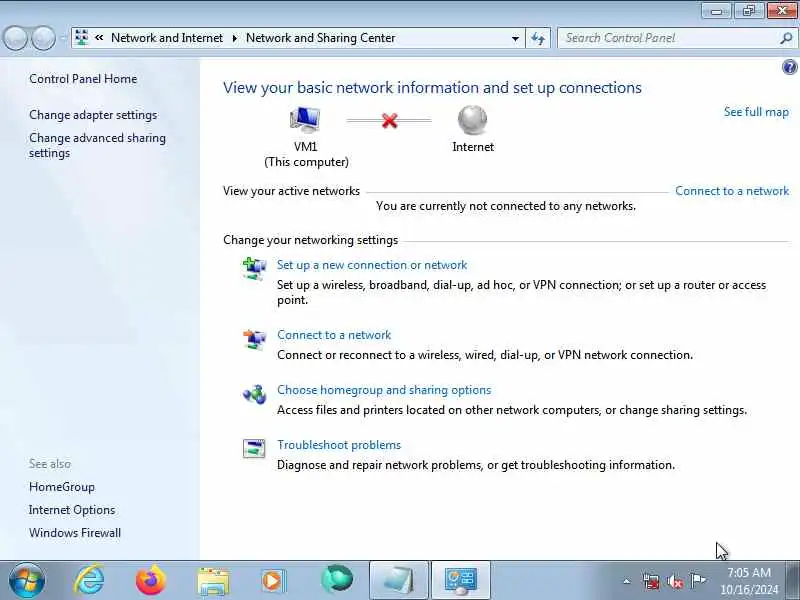Open Control Panel Home

tap(83, 79)
